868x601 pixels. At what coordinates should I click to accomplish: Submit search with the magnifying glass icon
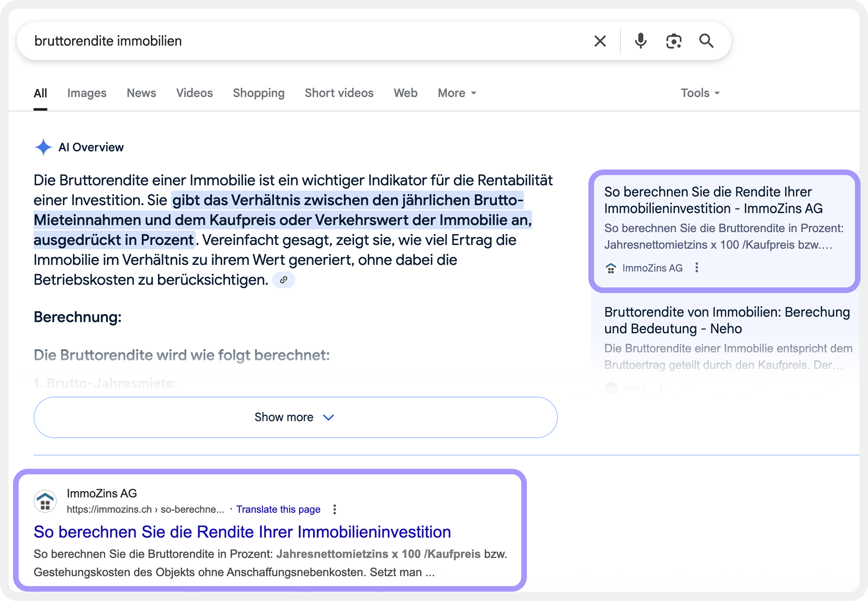(706, 41)
